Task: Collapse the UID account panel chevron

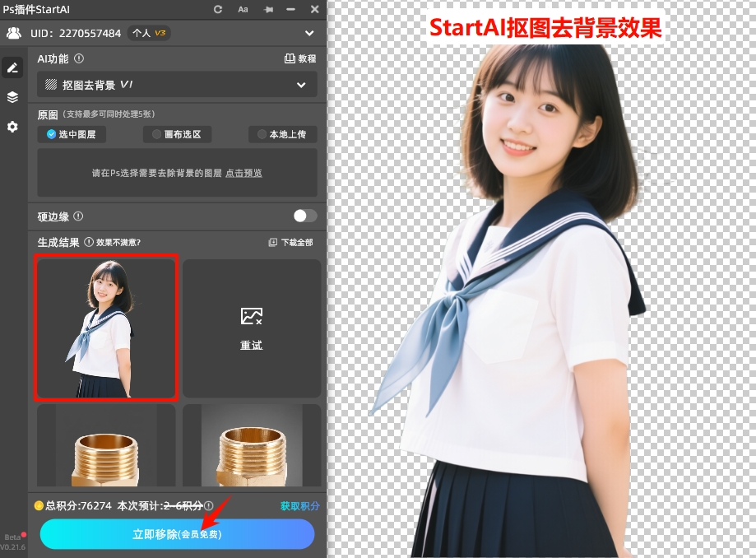Action: (308, 33)
